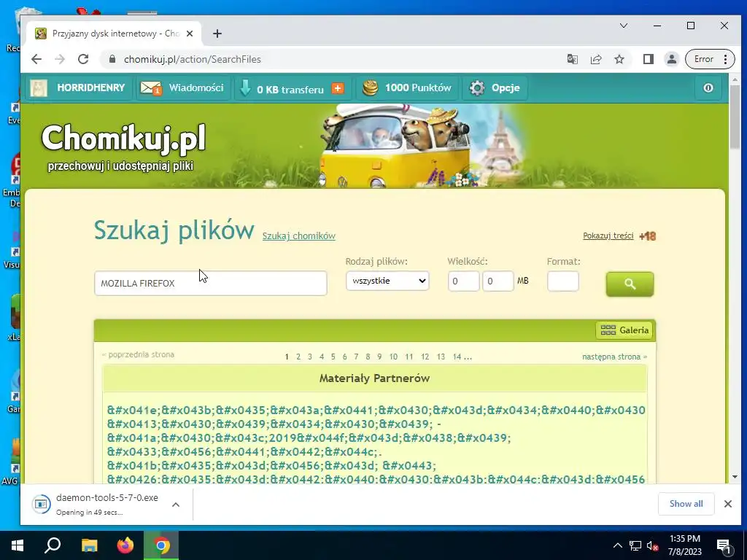Open results page 5
747x560 pixels.
click(333, 357)
